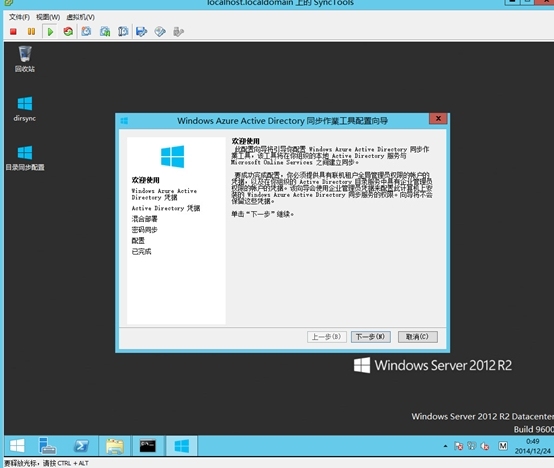Select the dirsync desktop icon
This screenshot has width=554, height=468.
(25, 109)
